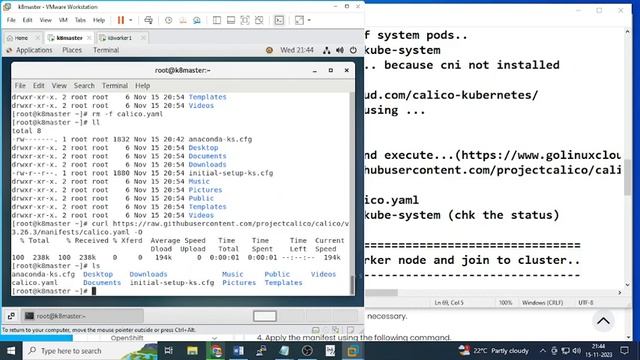Viewport: 640px width, 360px height.
Task: Click the Send Ctrl+Alt+Del toolbar icon
Action: coord(149,20)
